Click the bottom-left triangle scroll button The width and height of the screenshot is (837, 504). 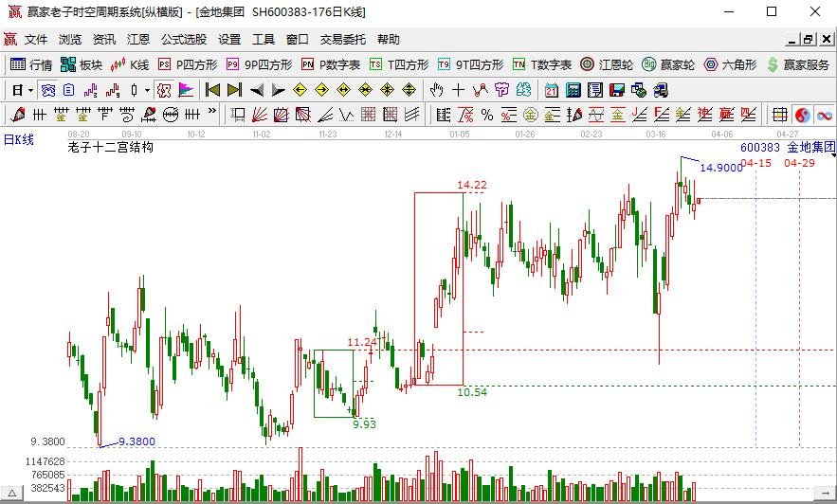[x=11, y=493]
